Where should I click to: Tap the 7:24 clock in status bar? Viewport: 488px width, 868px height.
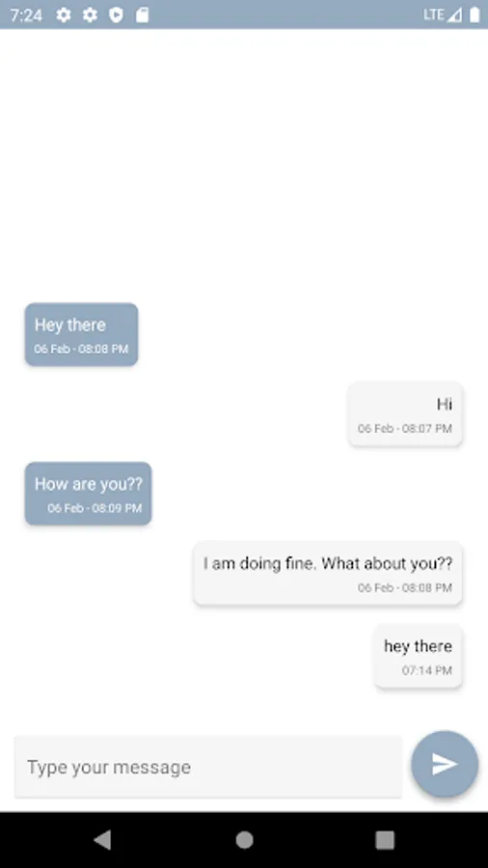pyautogui.click(x=26, y=14)
